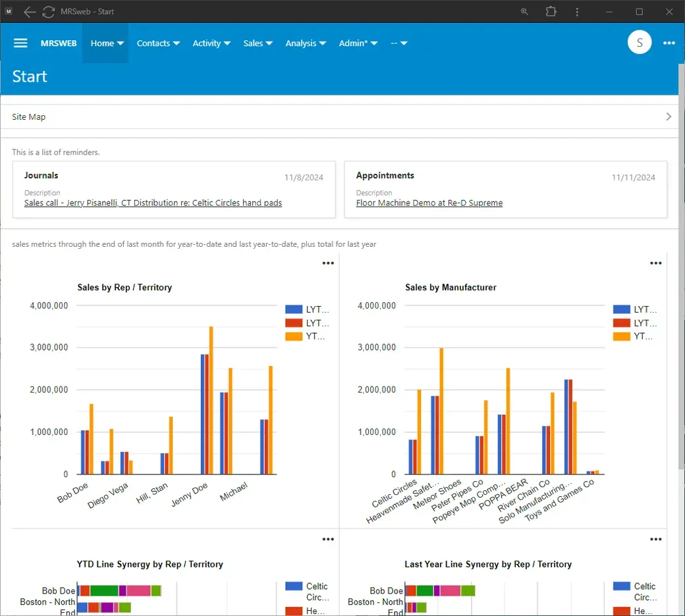The height and width of the screenshot is (616, 685).
Task: Open header three-dot overflow menu
Action: [x=669, y=43]
